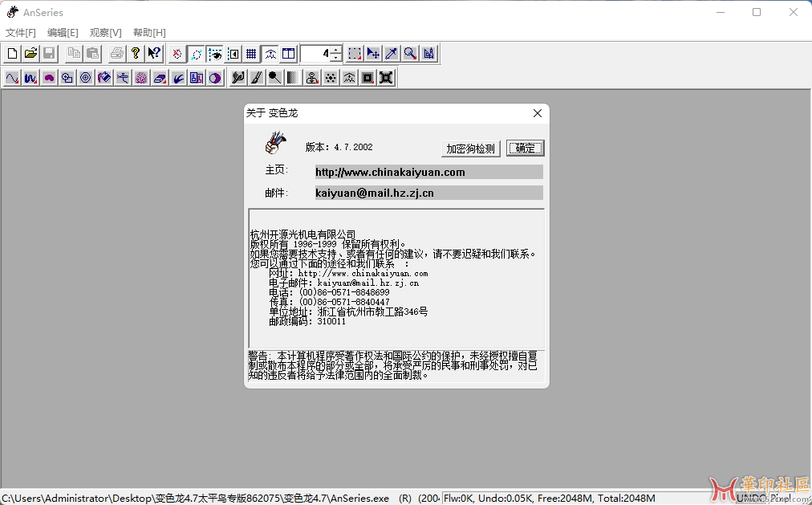Select the concentric circles tool
This screenshot has width=812, height=505.
86,78
